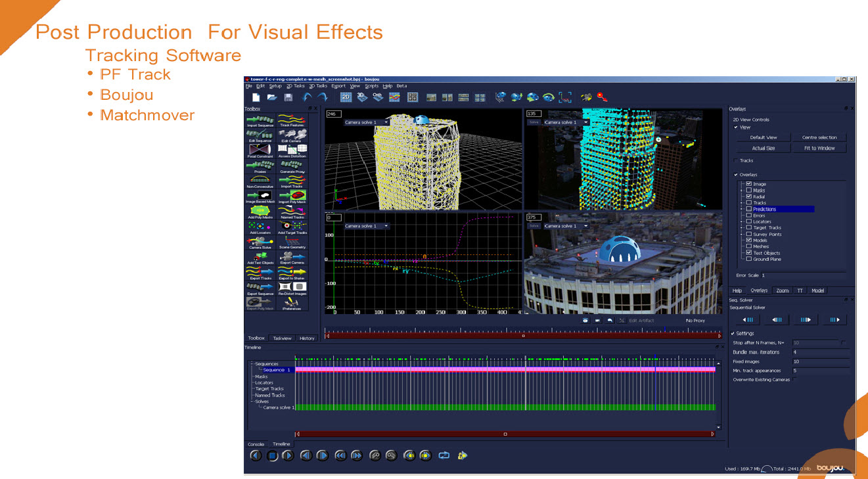The width and height of the screenshot is (868, 479).
Task: Open the Setup menu
Action: [275, 86]
